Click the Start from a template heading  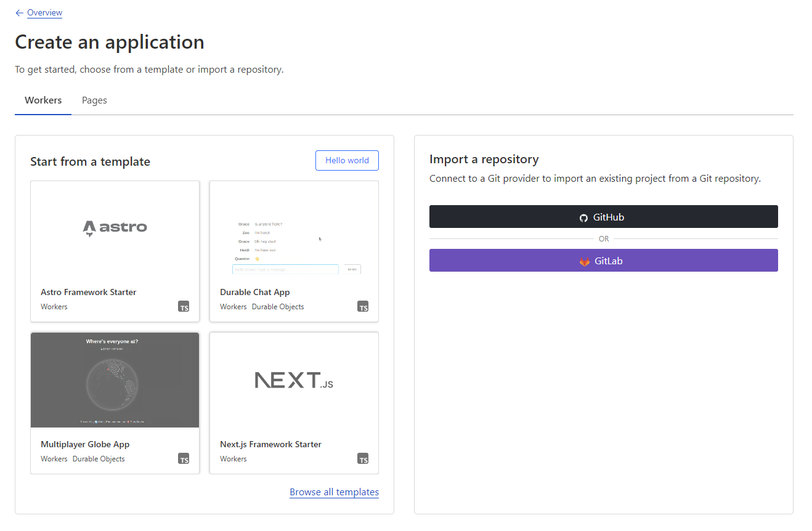pos(90,161)
